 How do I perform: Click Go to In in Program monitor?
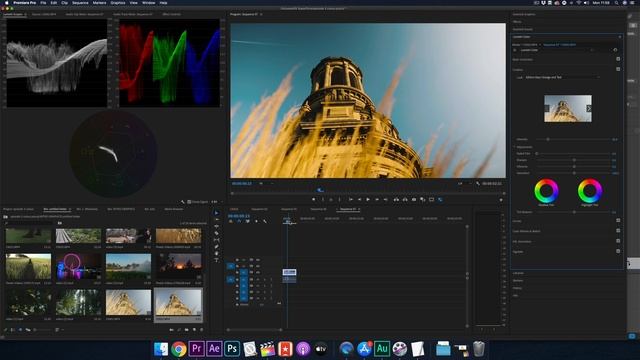point(350,200)
